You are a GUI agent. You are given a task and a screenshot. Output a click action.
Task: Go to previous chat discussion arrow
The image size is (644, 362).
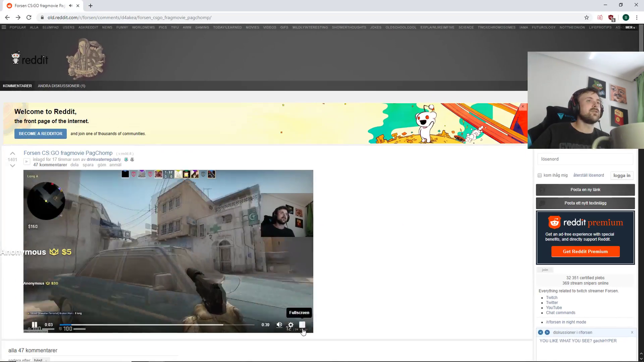pyautogui.click(x=541, y=332)
